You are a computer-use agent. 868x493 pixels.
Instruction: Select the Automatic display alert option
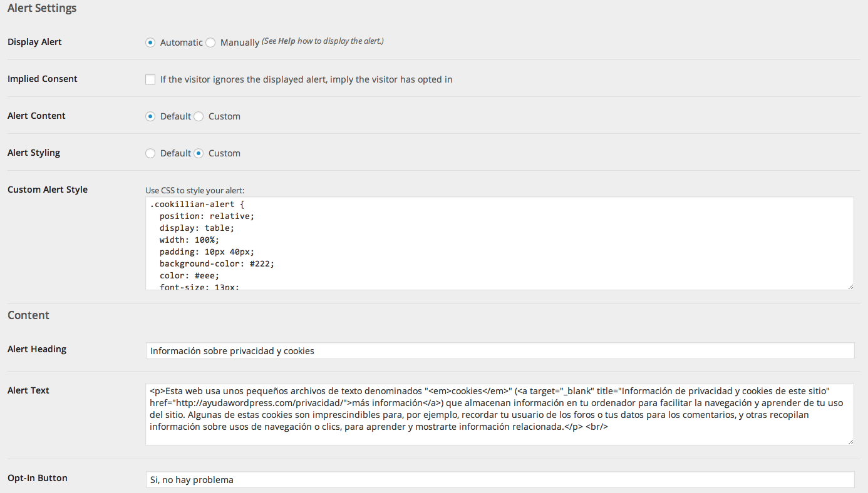click(150, 43)
